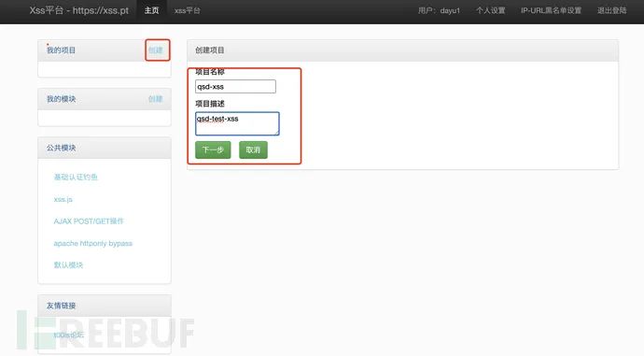Select the 我的模块 panel heading
The height and width of the screenshot is (356, 644).
pos(61,99)
